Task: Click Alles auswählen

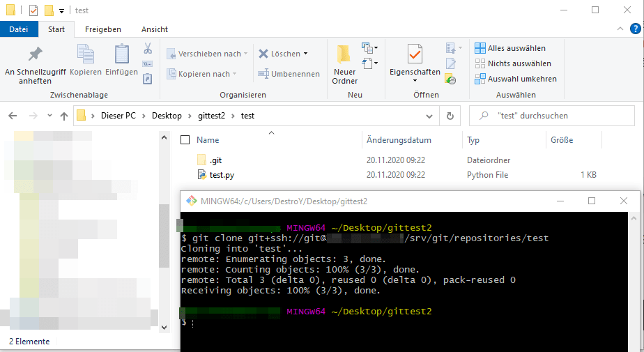Action: [510, 48]
